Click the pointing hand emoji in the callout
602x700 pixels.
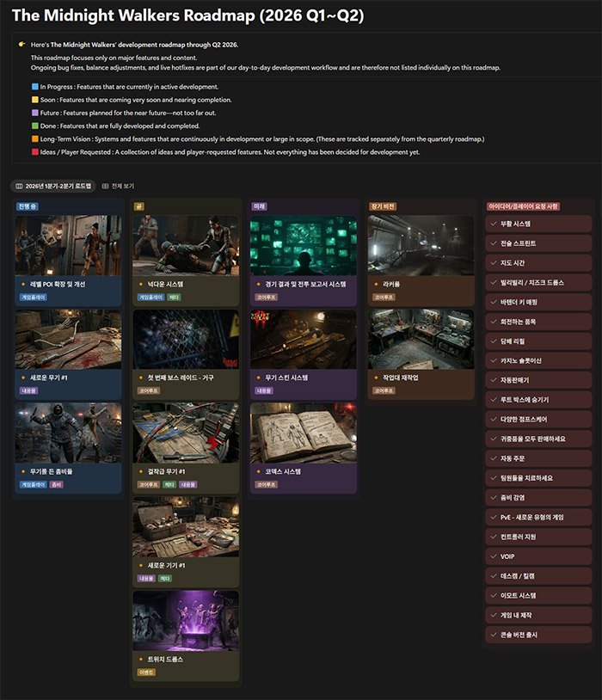tap(21, 44)
